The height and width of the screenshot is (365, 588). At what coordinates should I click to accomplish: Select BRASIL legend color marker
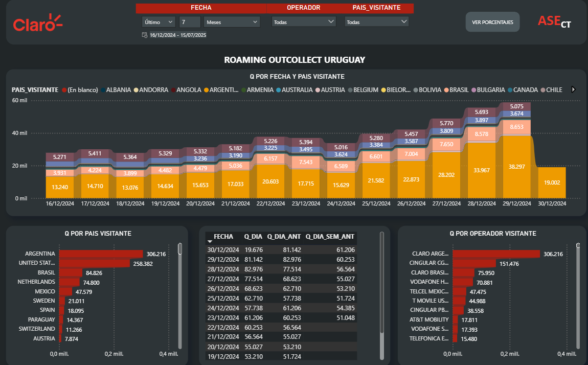click(x=446, y=90)
